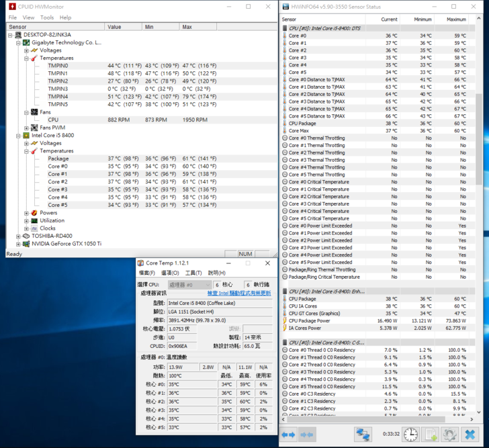The height and width of the screenshot is (448, 489).
Task: Click the Intel driver update check link
Action: [239, 294]
